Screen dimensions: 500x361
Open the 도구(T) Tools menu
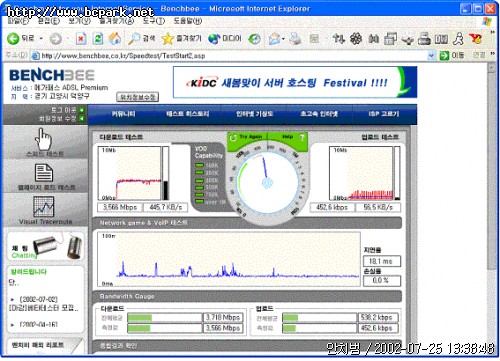tap(154, 21)
